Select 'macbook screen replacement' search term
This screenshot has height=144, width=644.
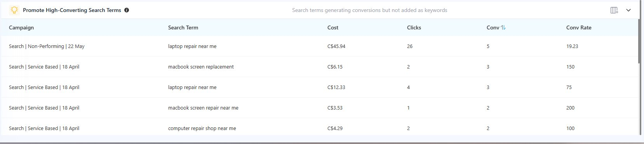coord(201,67)
